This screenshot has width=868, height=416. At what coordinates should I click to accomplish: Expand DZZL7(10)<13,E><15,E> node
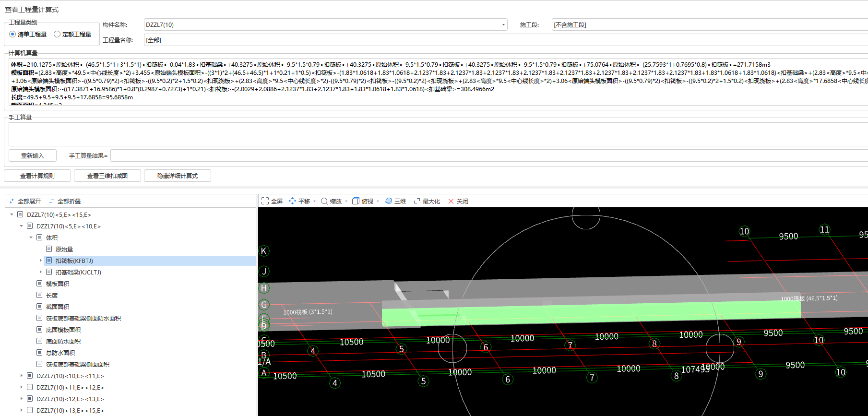[21, 410]
